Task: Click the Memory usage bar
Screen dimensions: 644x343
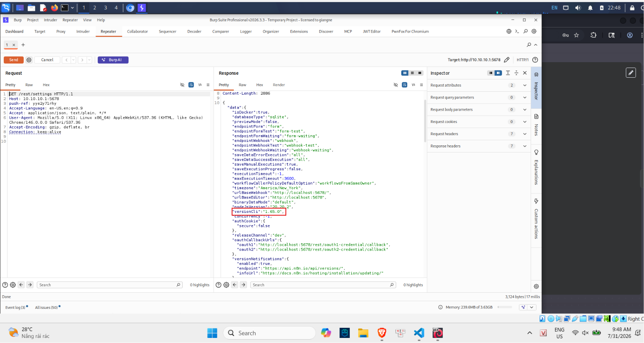Action: click(x=504, y=308)
